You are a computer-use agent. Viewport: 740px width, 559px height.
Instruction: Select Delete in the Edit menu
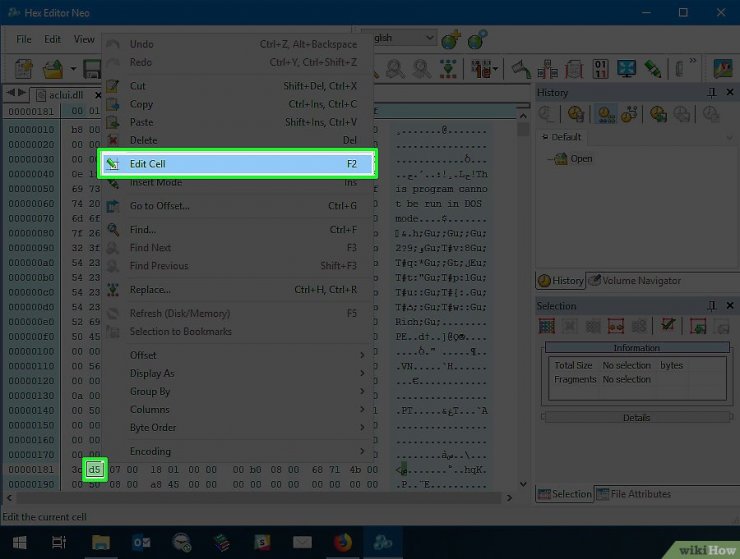pyautogui.click(x=237, y=140)
